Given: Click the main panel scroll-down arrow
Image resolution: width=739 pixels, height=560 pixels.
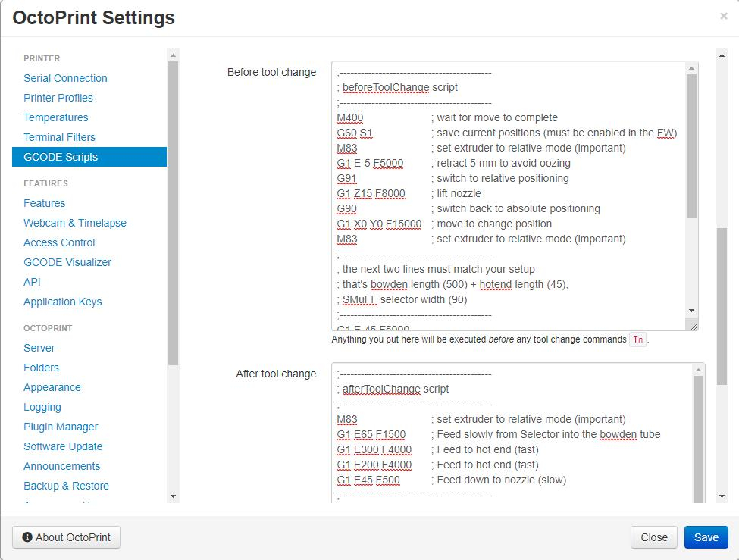Looking at the screenshot, I should pyautogui.click(x=722, y=496).
